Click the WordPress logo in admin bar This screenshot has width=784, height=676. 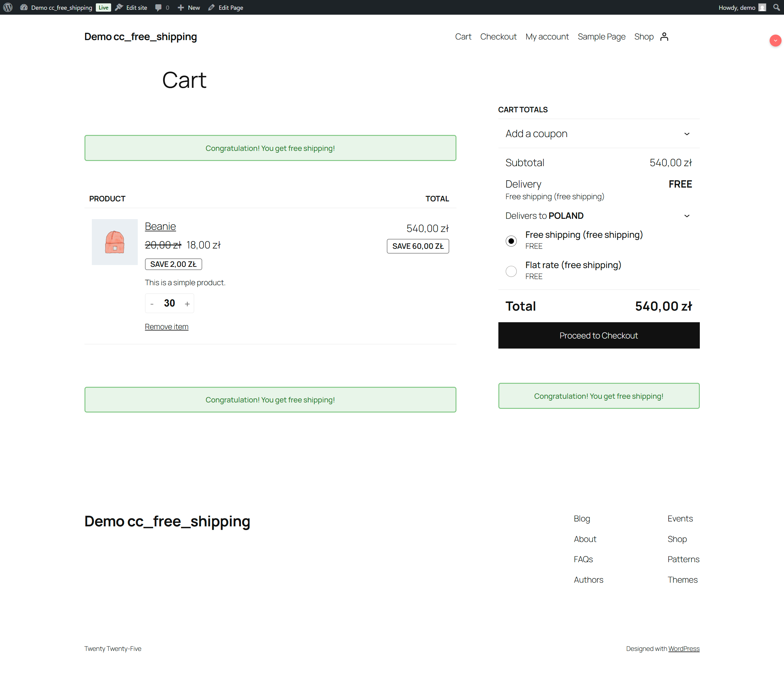8,8
